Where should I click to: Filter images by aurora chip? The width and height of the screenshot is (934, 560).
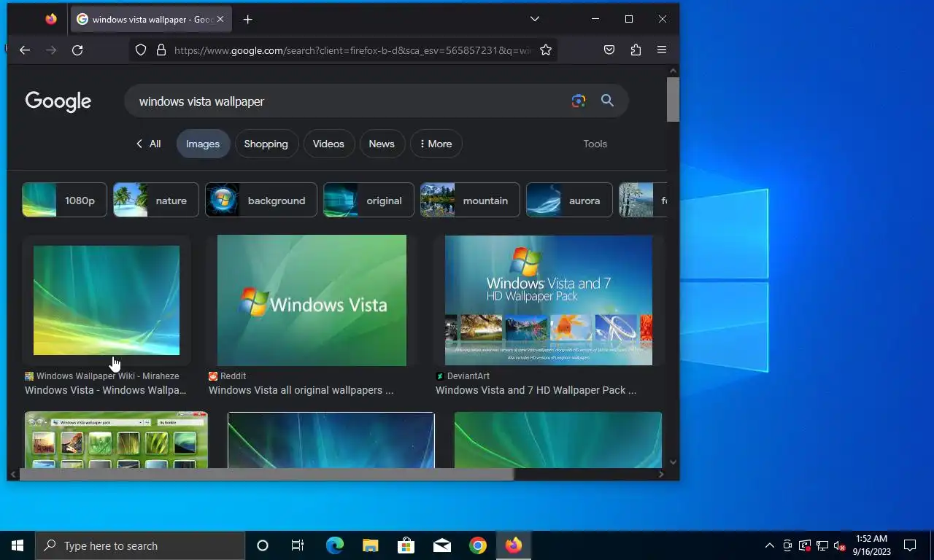point(569,201)
